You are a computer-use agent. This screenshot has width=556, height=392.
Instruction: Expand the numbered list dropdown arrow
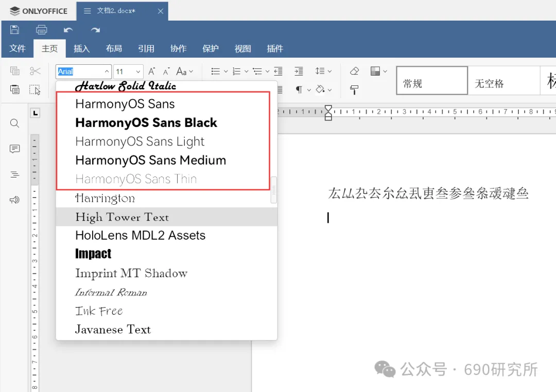(x=247, y=71)
